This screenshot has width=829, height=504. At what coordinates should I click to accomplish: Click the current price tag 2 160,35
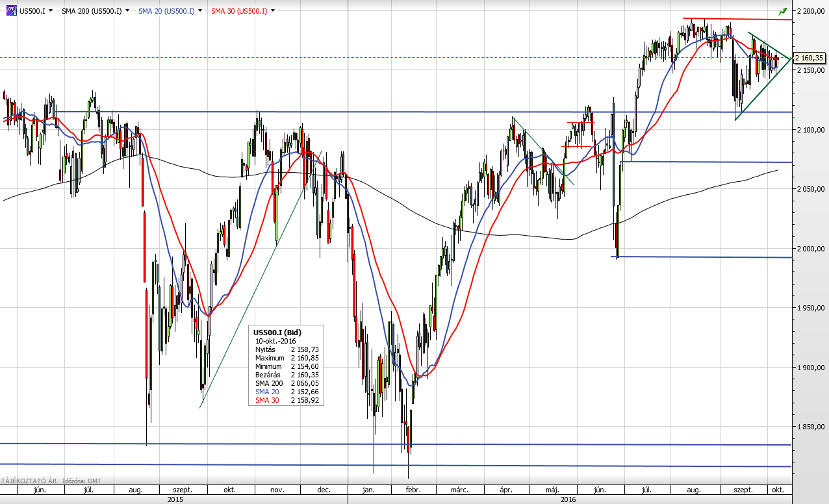click(x=810, y=58)
